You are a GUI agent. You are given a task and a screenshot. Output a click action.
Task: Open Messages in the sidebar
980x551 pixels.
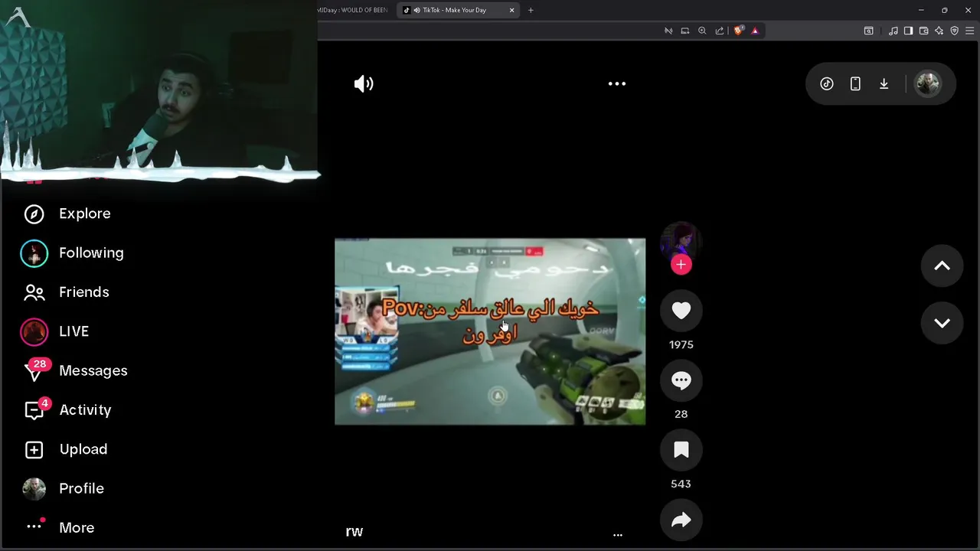point(93,370)
